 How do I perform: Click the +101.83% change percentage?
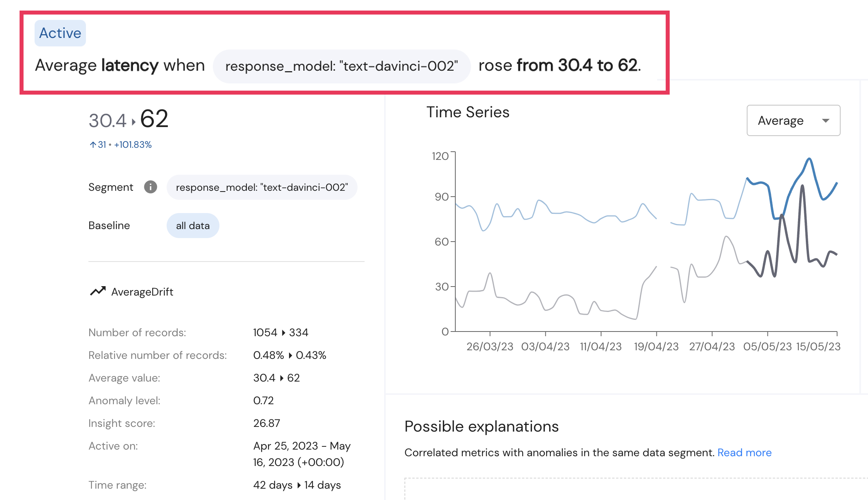click(133, 145)
